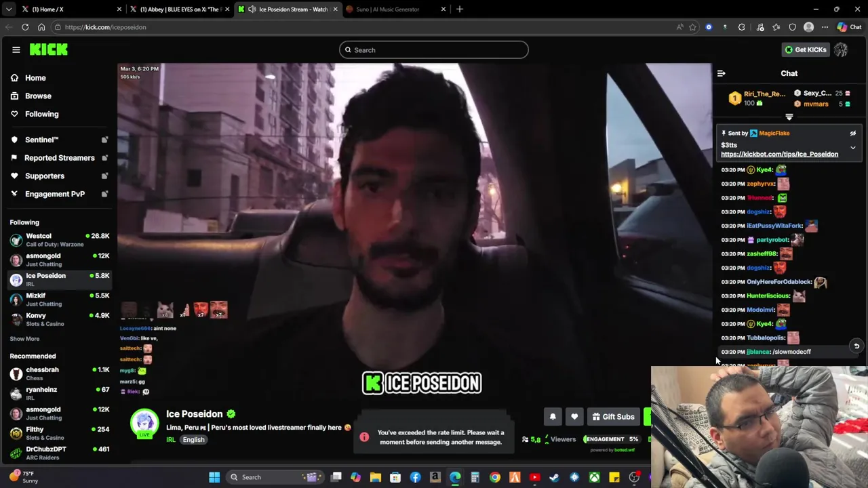Switch to Abbey BLUE EYES on X tab
Viewport: 868px width, 488px height.
tap(180, 9)
